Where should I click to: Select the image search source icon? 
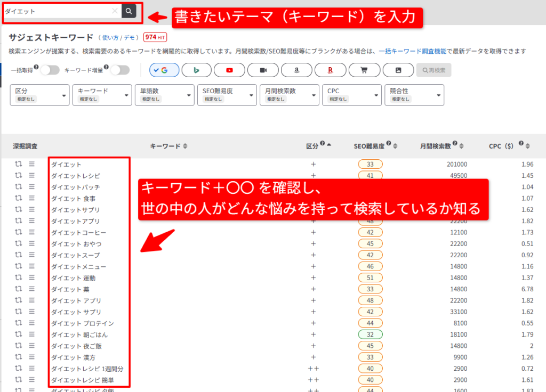[398, 70]
